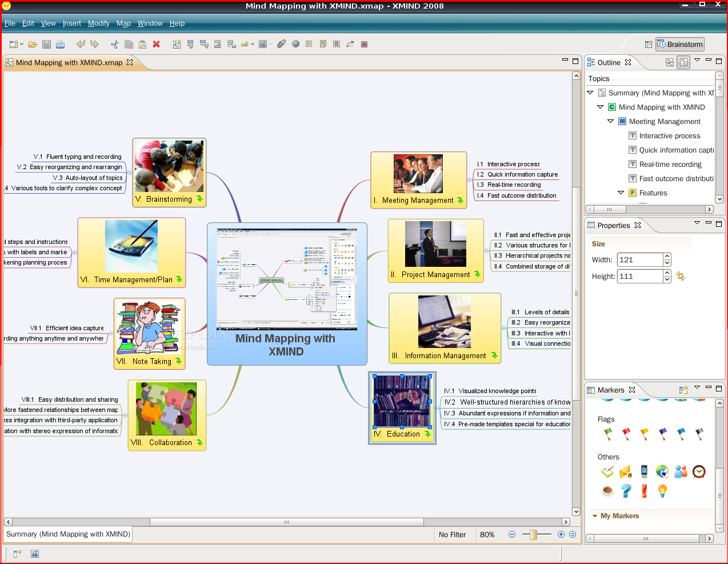Toggle the outline show-all-sheets view button
Viewport: 728px width, 564px height.
[669, 62]
